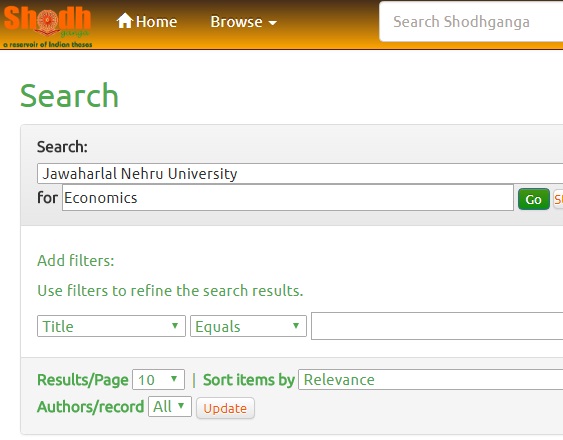Click 'Use filters to refine the search results.' text
563x440 pixels.
click(x=170, y=291)
